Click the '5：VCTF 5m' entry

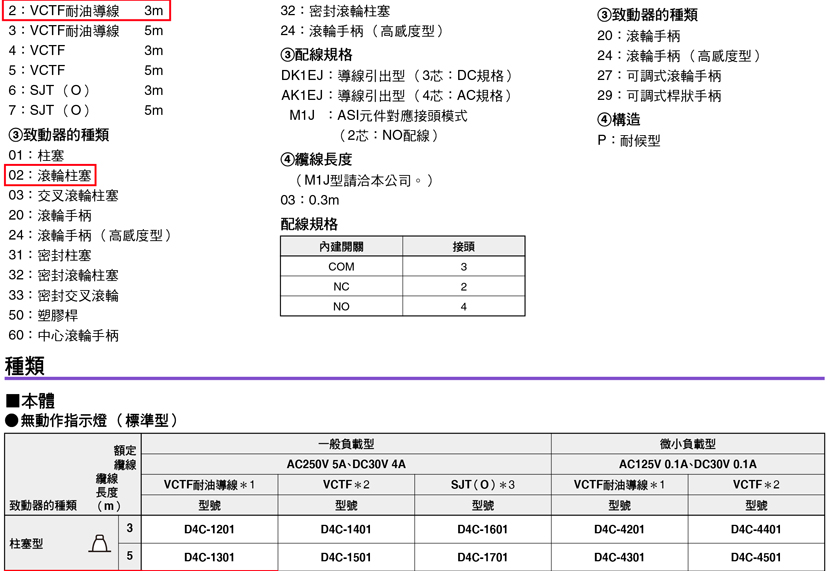[86, 70]
